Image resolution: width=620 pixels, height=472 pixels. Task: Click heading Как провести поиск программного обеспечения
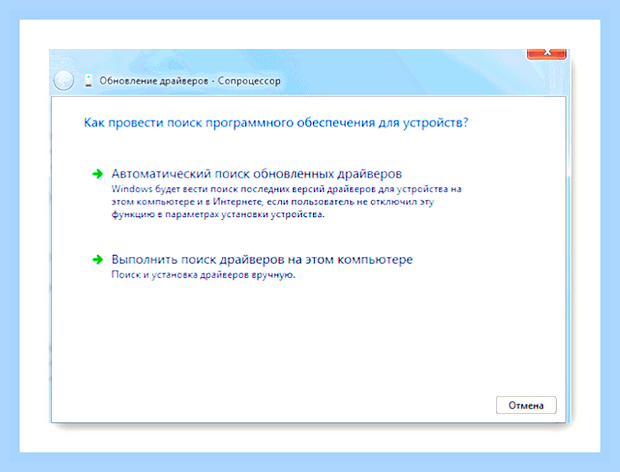tap(276, 123)
